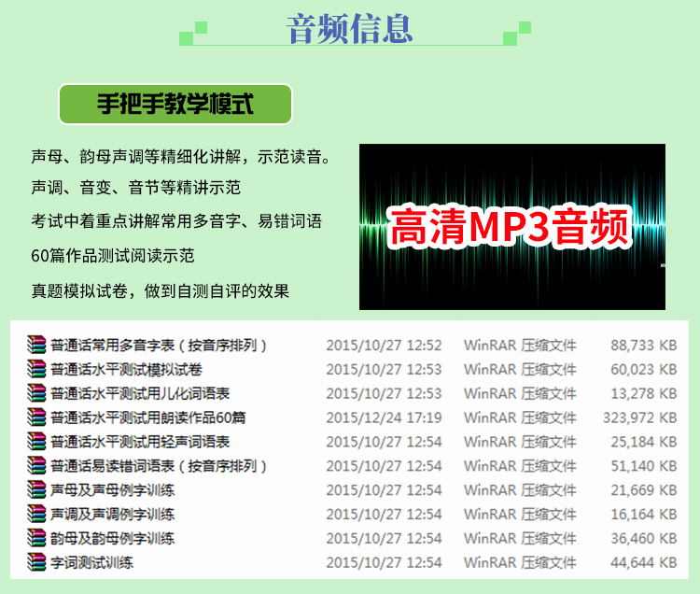Select file name 普通话水平测试模拟试卷

[x=126, y=369]
